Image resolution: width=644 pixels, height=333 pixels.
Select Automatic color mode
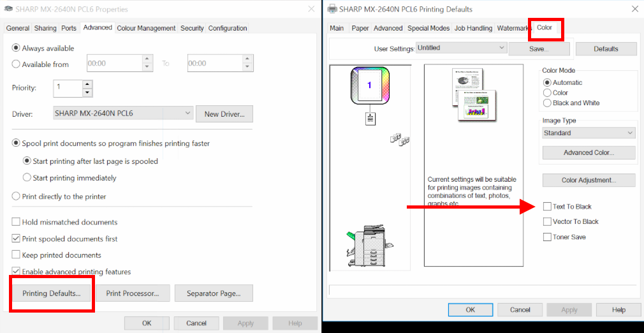click(x=546, y=82)
